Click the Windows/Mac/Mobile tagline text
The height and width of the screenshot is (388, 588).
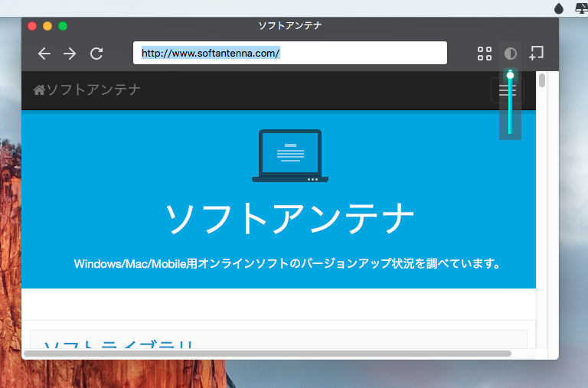pos(287,264)
